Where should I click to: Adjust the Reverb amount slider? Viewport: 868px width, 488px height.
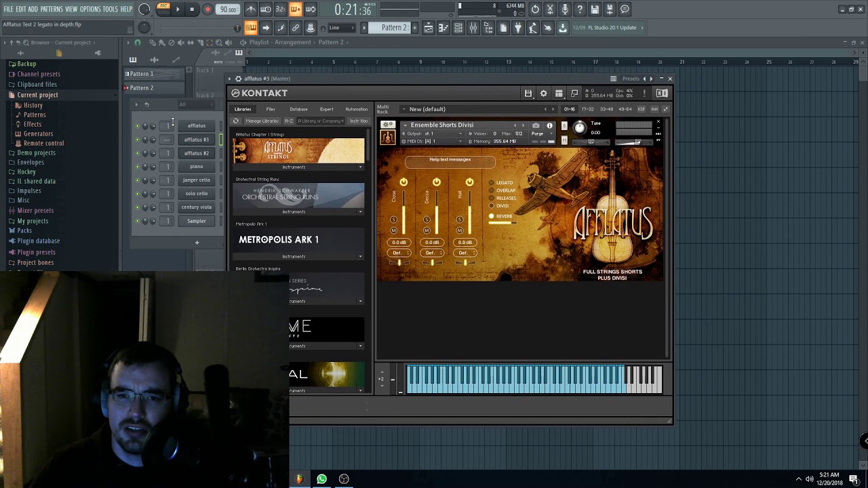click(502, 223)
